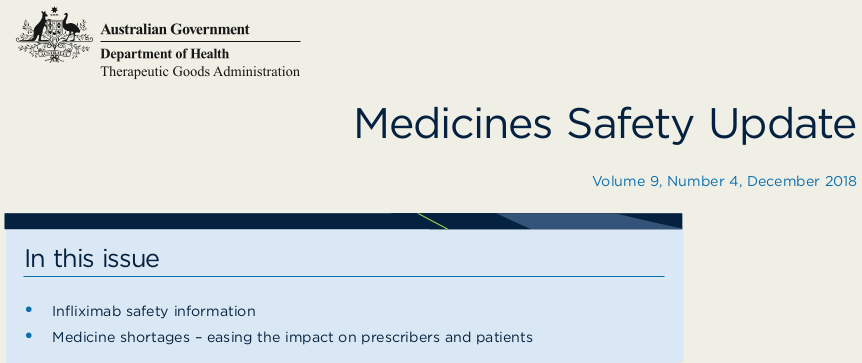
Task: Click the emu in the government crest
Action: point(70,27)
